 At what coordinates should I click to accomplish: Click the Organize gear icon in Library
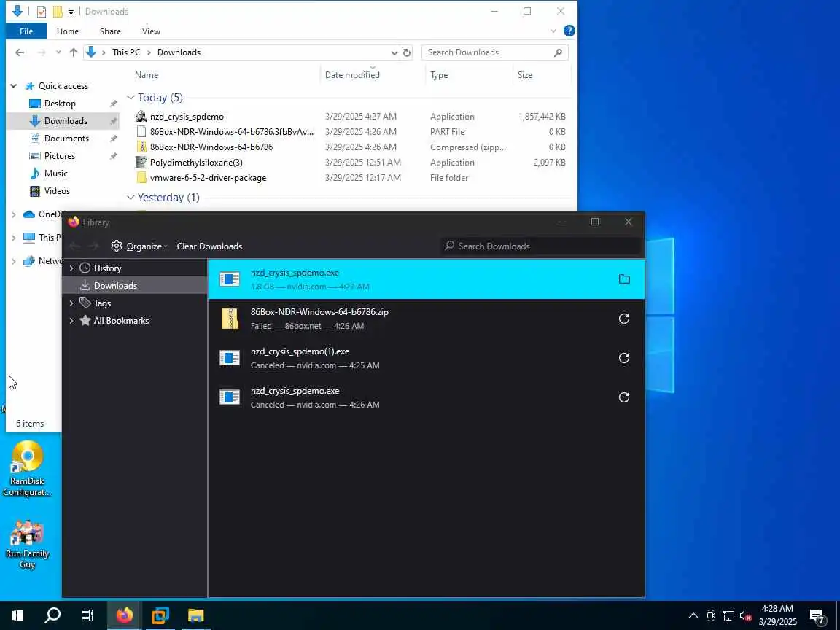pyautogui.click(x=116, y=246)
